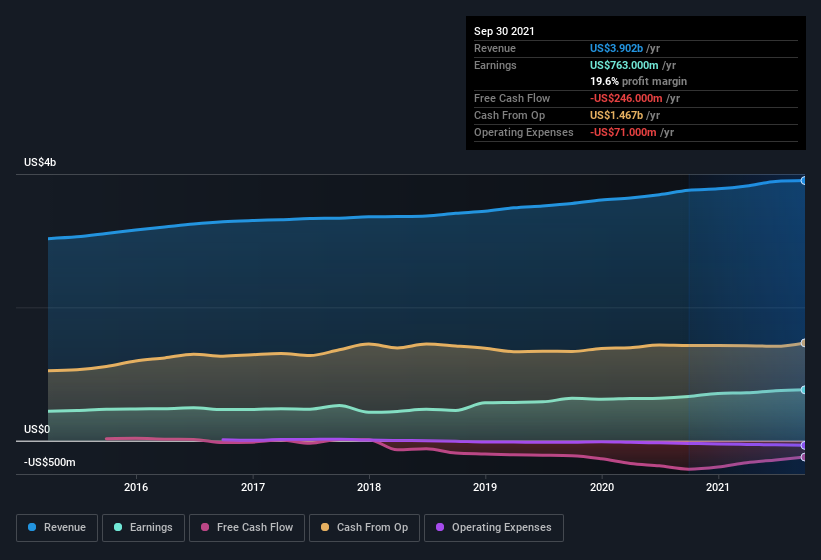The height and width of the screenshot is (560, 821).
Task: Click the Sep 30 2021 tooltip date
Action: pyautogui.click(x=504, y=31)
